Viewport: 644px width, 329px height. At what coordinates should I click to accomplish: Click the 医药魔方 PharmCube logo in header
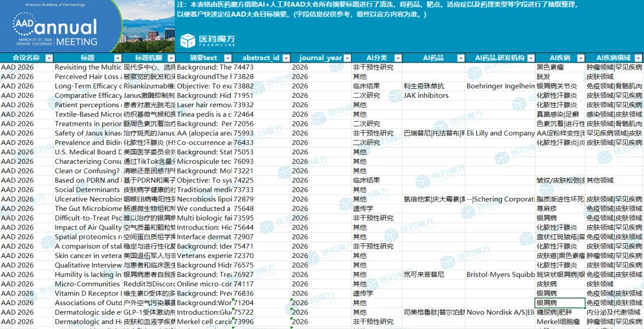click(208, 40)
